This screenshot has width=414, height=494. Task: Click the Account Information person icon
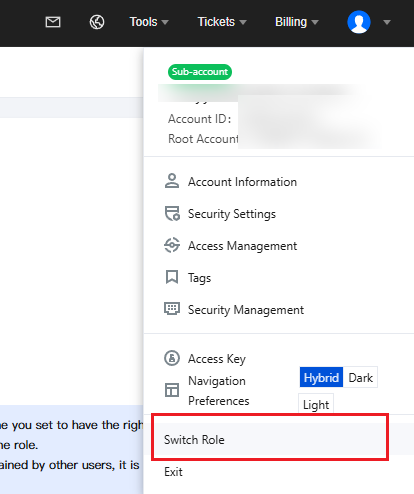point(172,181)
